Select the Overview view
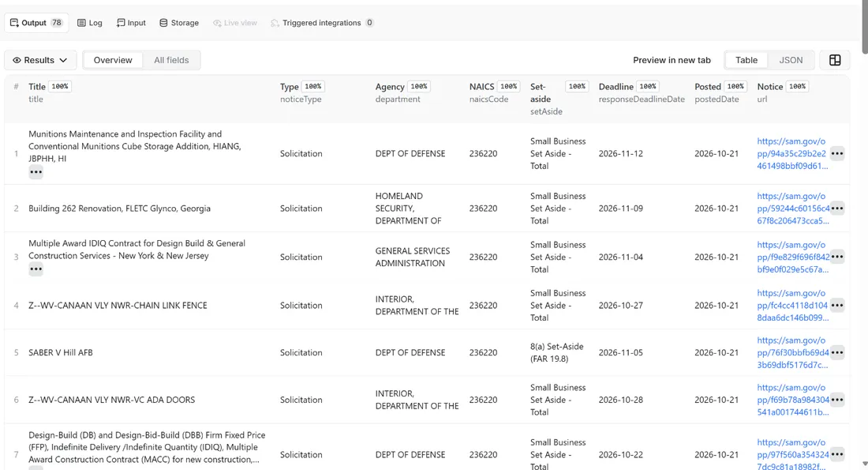The image size is (868, 470). click(113, 60)
